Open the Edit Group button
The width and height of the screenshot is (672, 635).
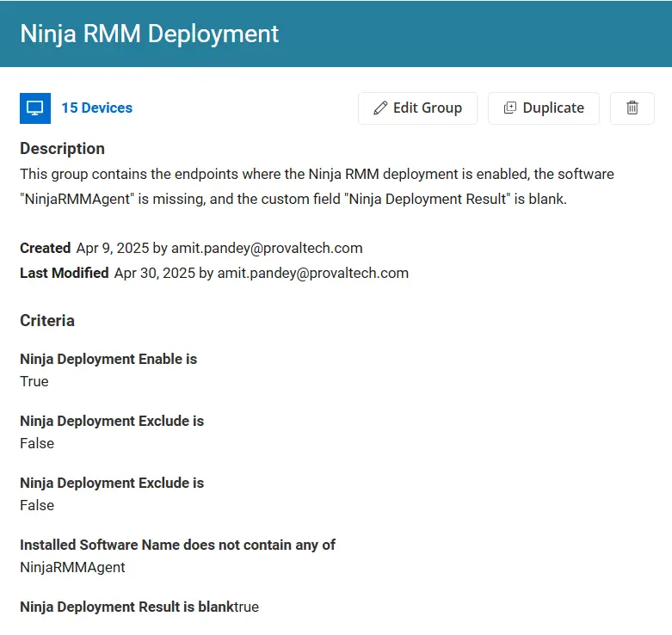coord(417,108)
